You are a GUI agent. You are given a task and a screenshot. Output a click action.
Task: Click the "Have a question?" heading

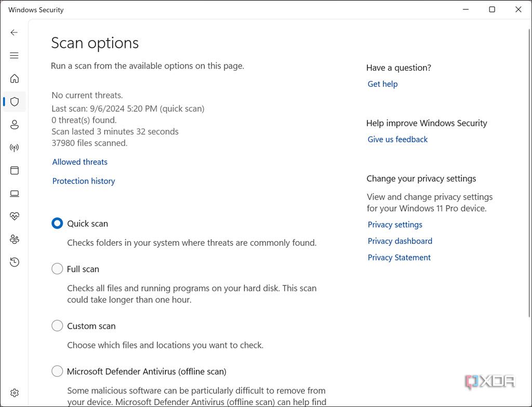(398, 68)
